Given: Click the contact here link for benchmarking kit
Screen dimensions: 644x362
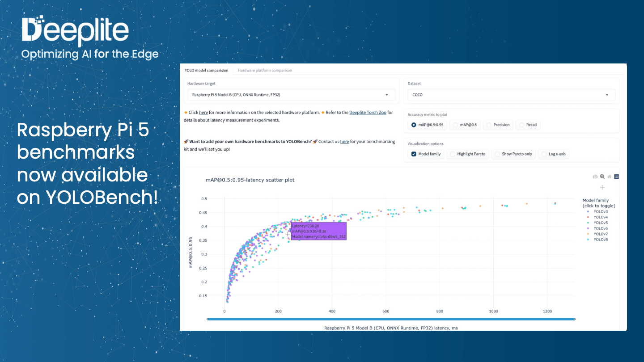Looking at the screenshot, I should (x=344, y=142).
